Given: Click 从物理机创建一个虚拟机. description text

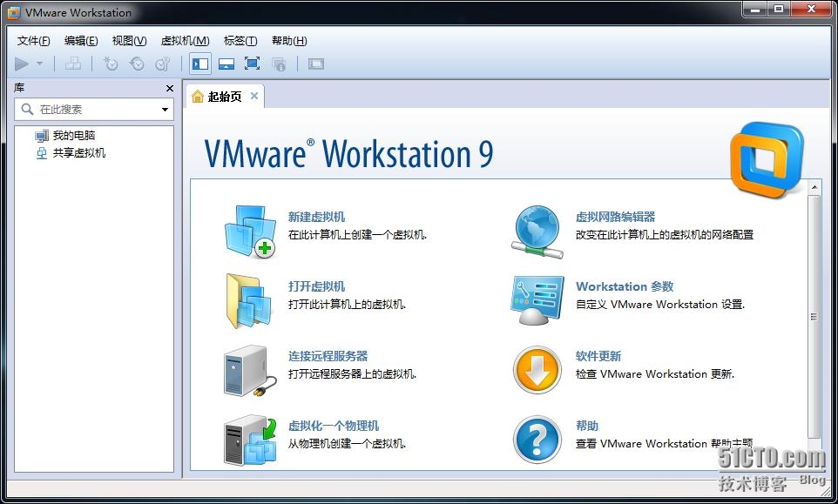Looking at the screenshot, I should point(347,444).
